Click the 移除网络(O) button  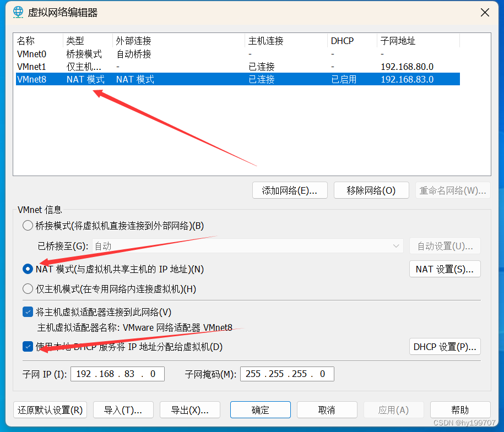(x=371, y=190)
